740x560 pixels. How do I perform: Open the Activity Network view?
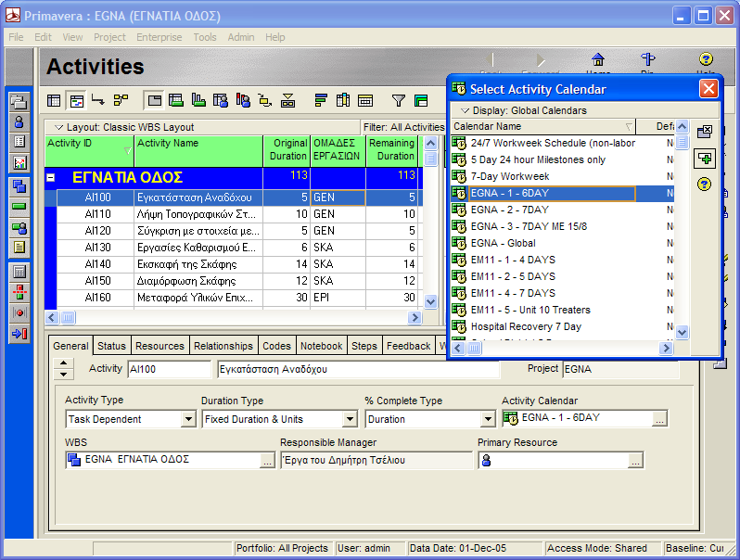121,100
